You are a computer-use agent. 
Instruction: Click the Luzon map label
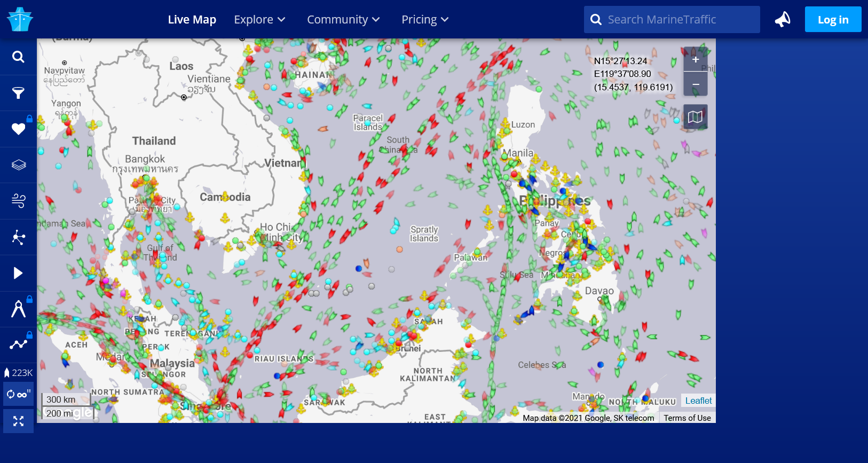pyautogui.click(x=523, y=125)
